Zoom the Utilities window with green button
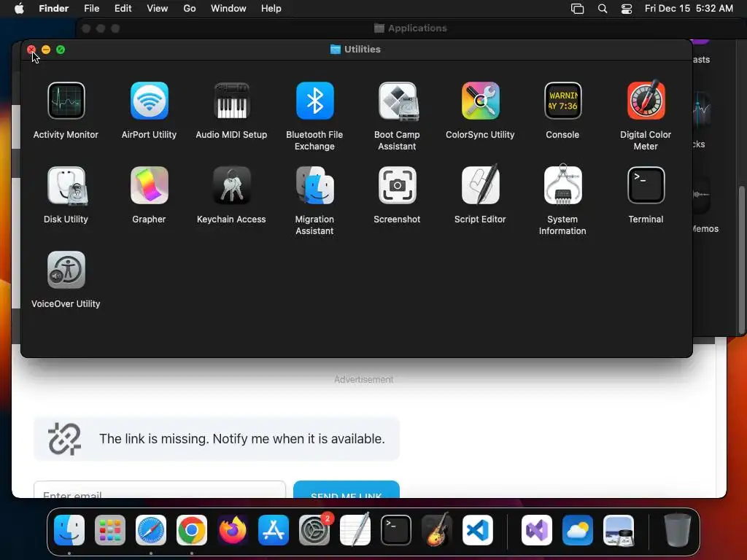This screenshot has width=747, height=560. pyautogui.click(x=61, y=50)
